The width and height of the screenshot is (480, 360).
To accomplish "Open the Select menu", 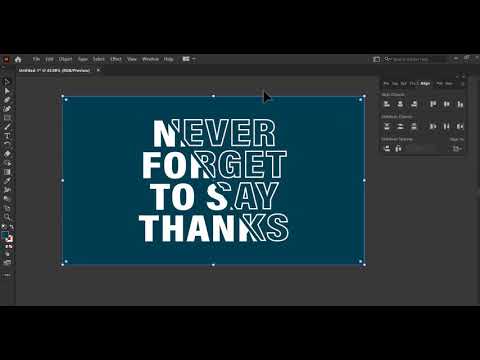I will pos(99,59).
